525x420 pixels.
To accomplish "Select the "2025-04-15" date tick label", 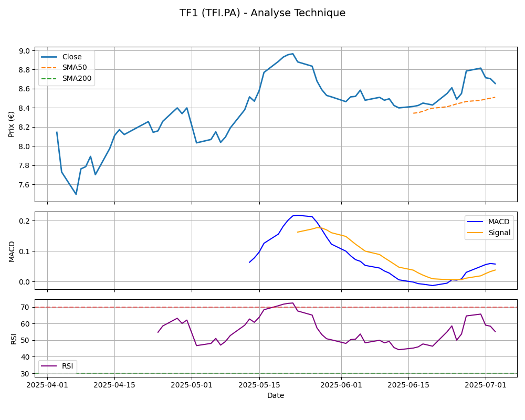I will [x=114, y=385].
